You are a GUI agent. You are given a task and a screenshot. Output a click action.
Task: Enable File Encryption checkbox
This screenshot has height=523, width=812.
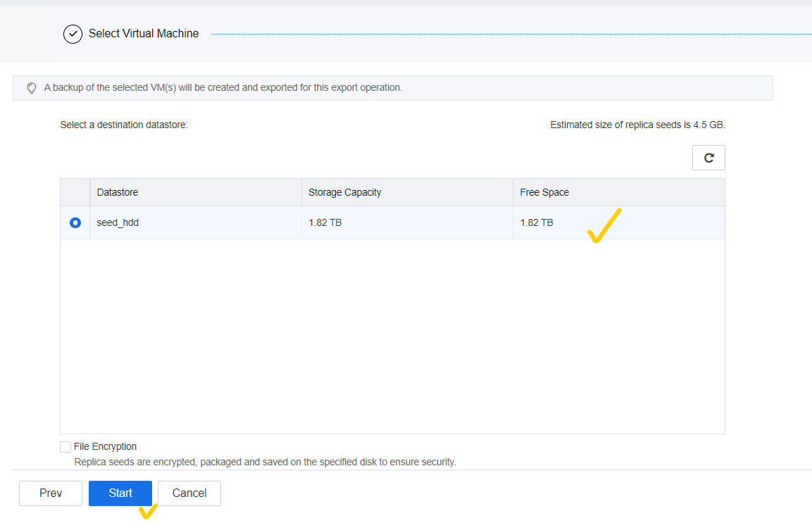[x=65, y=447]
